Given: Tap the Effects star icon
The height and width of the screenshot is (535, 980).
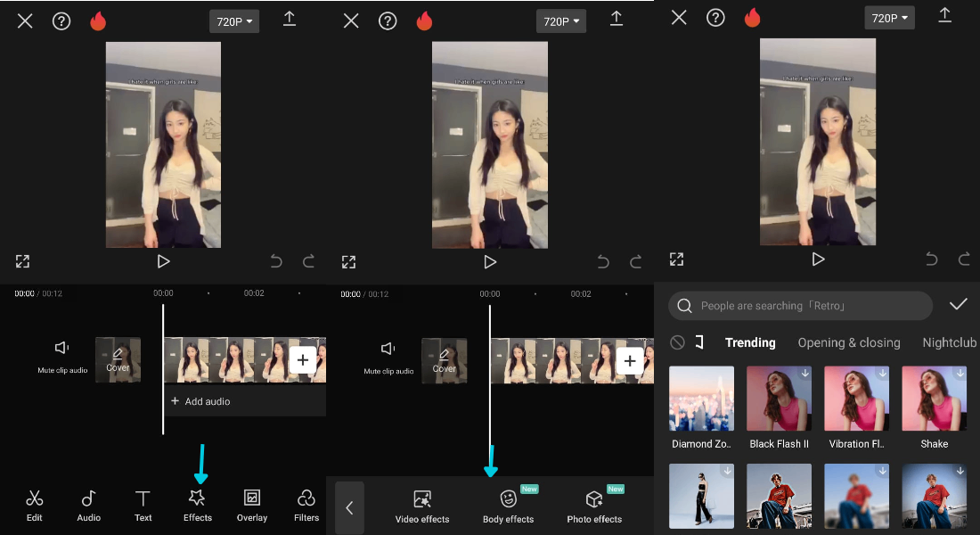Looking at the screenshot, I should 197,498.
